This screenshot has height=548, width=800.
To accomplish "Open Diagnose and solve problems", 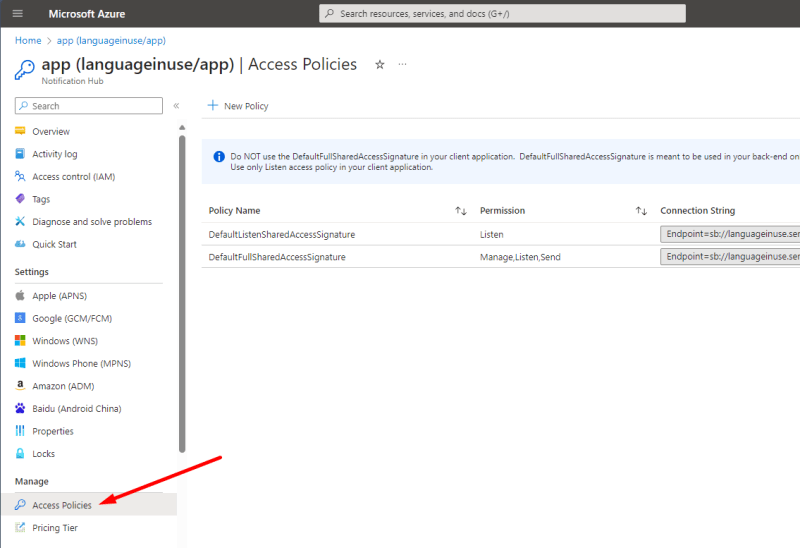I will [x=92, y=221].
